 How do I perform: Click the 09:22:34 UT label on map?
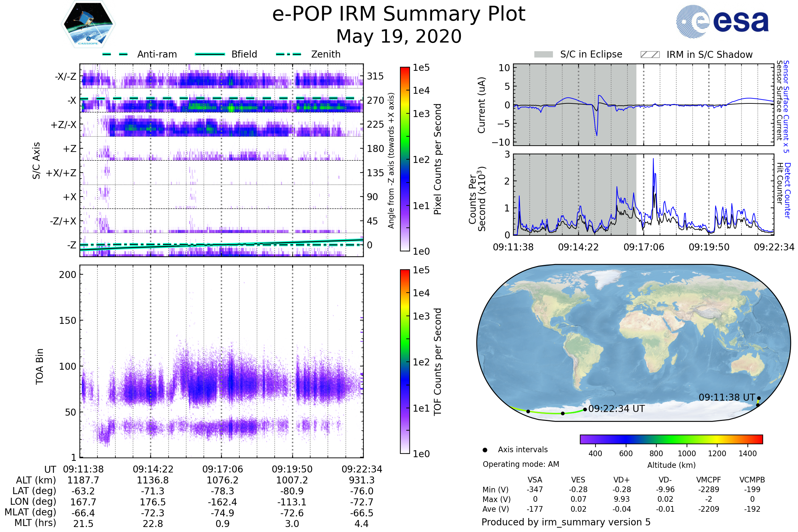click(616, 409)
